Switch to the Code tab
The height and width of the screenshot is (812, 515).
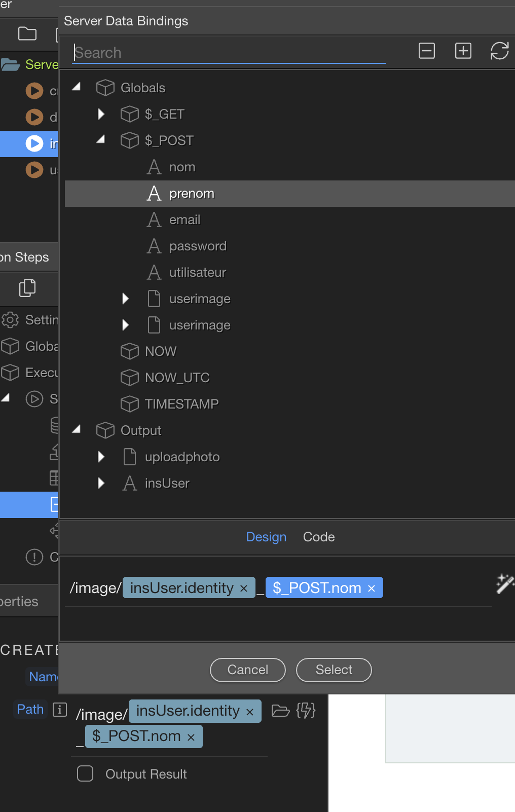point(318,537)
